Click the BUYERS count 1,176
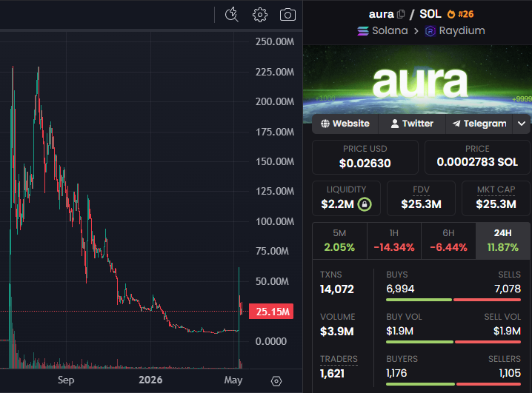Image resolution: width=532 pixels, height=393 pixels. pos(396,373)
